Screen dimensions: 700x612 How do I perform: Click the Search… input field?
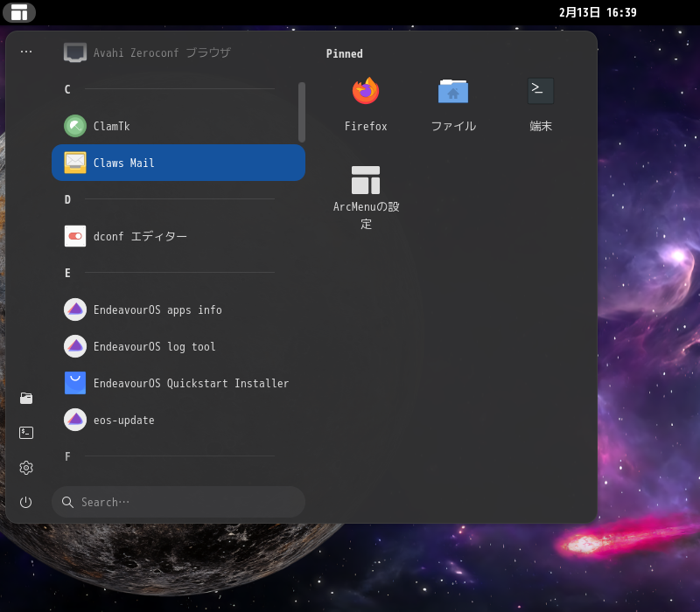click(178, 502)
